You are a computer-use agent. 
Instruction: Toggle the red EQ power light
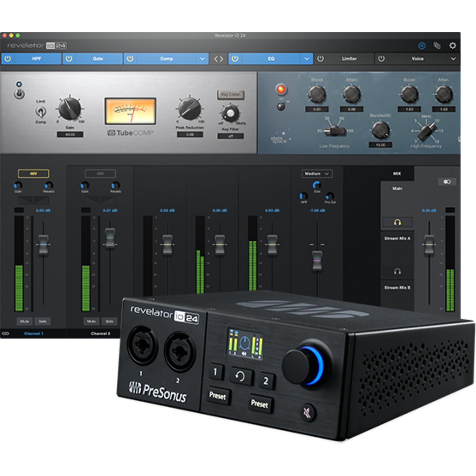[x=281, y=89]
